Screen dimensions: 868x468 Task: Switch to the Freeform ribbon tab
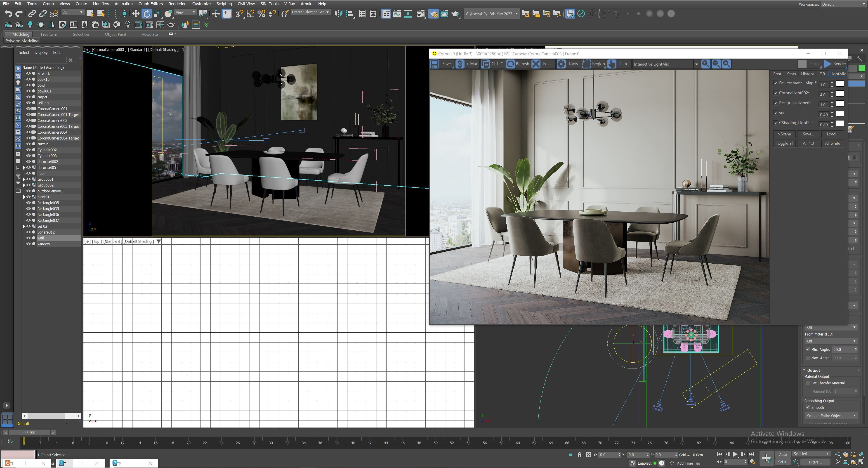coord(49,34)
